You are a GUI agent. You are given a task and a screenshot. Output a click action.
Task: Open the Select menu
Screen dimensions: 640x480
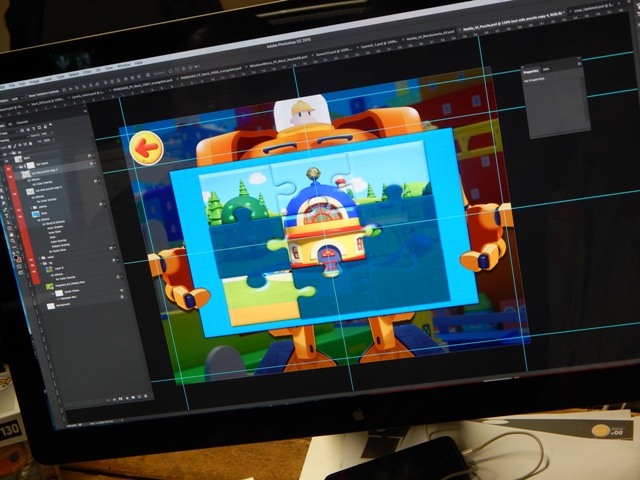74,74
